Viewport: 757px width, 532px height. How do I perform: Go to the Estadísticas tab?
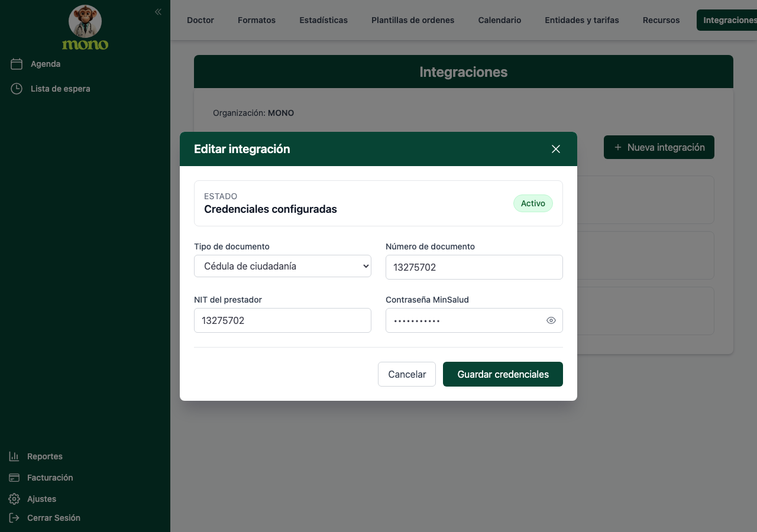pyautogui.click(x=323, y=20)
